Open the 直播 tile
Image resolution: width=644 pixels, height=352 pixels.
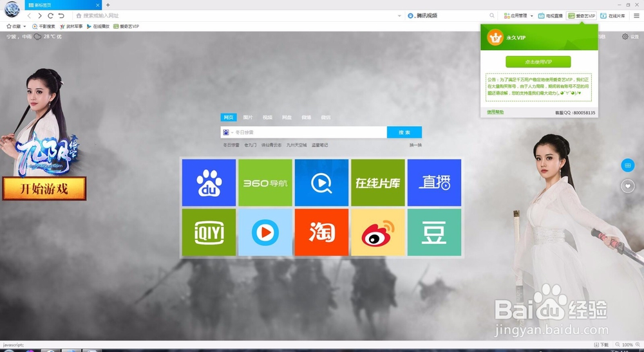[434, 183]
